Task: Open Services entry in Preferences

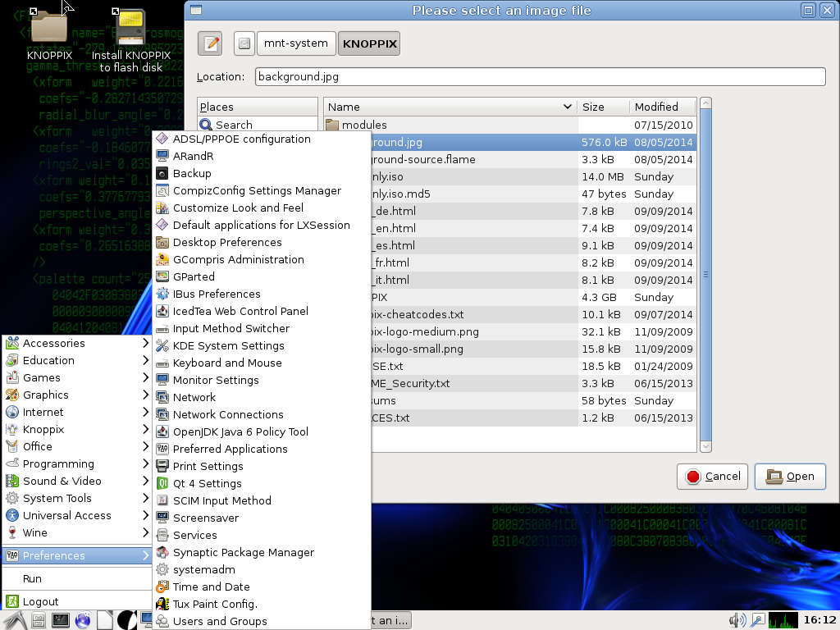Action: point(262,535)
